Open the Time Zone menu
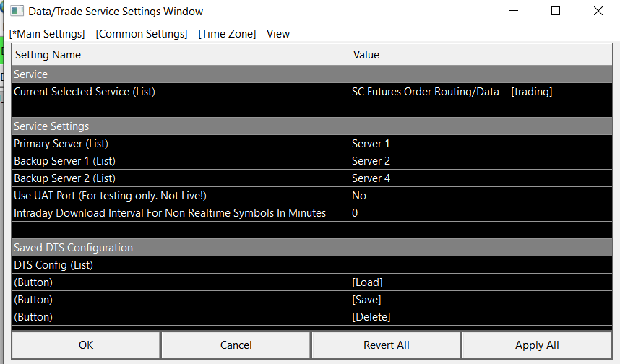This screenshot has height=364, width=620. 227,34
